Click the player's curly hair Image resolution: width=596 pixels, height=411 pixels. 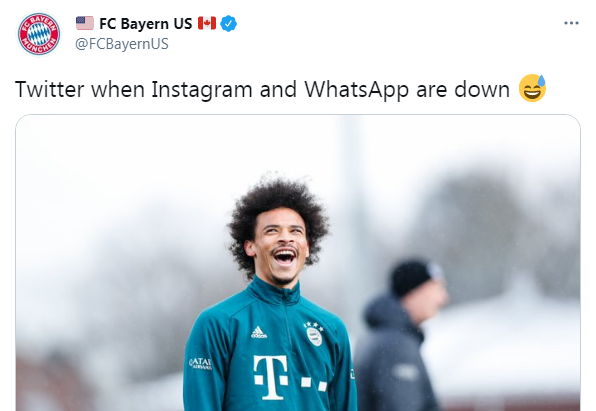[x=278, y=213]
